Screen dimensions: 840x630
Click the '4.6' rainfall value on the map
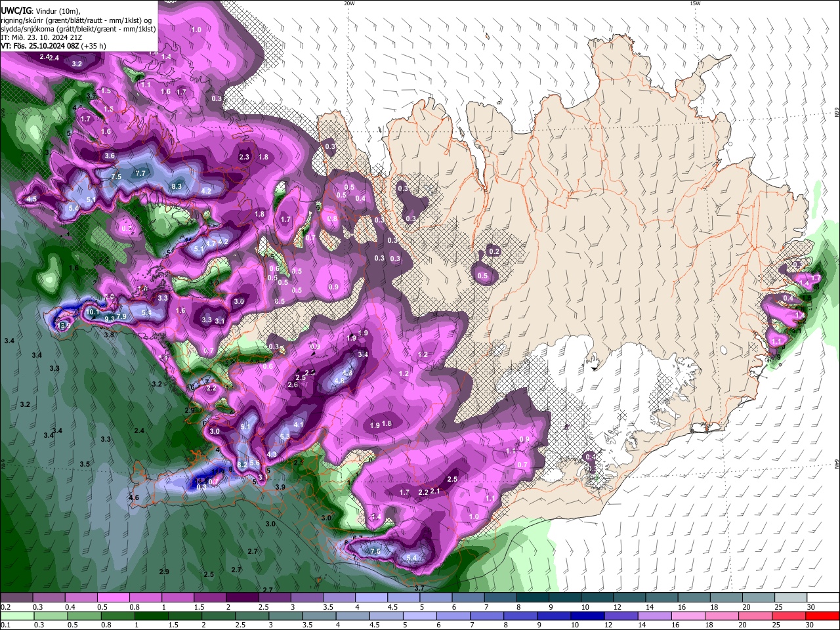134,498
